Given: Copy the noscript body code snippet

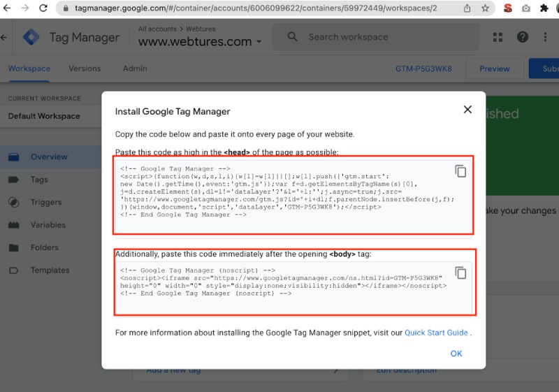Looking at the screenshot, I should click(x=460, y=273).
